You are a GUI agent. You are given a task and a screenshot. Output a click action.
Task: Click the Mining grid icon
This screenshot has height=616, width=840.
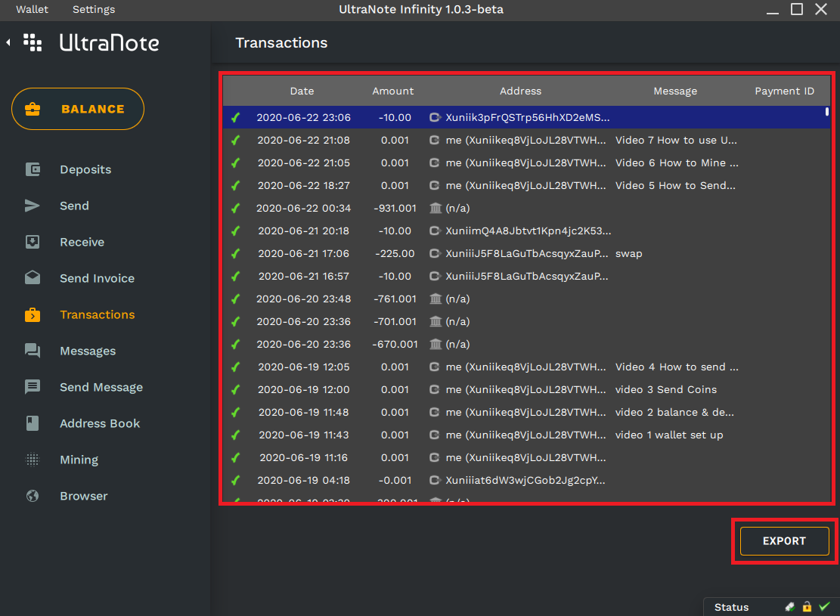pyautogui.click(x=33, y=460)
